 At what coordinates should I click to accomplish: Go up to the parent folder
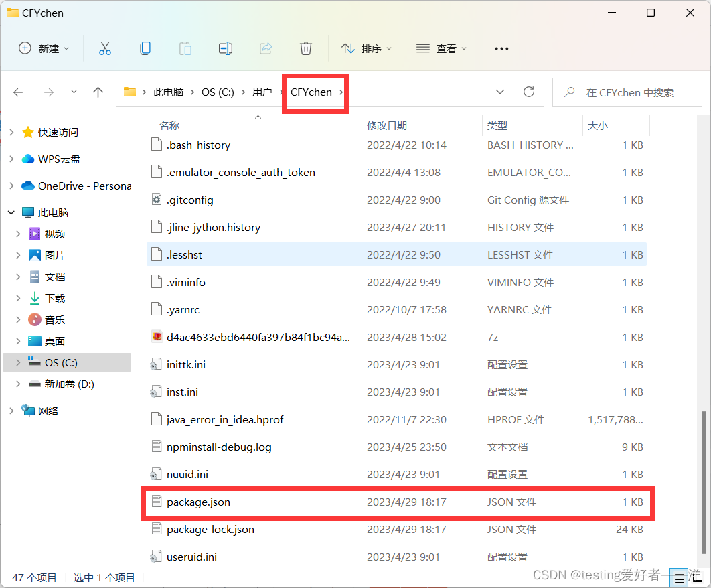[98, 92]
